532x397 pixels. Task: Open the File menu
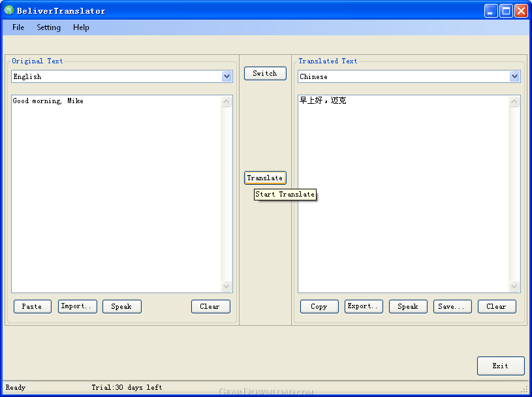tap(18, 27)
